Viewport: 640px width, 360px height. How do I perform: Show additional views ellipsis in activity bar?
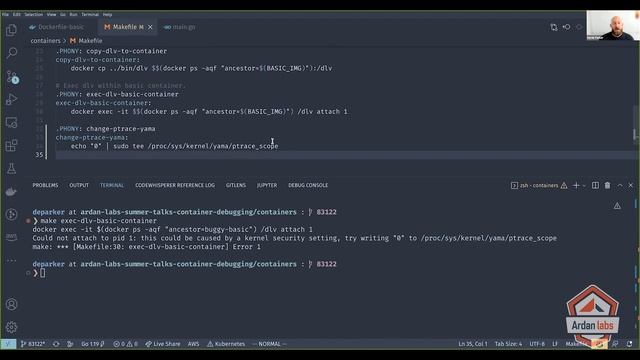11,260
